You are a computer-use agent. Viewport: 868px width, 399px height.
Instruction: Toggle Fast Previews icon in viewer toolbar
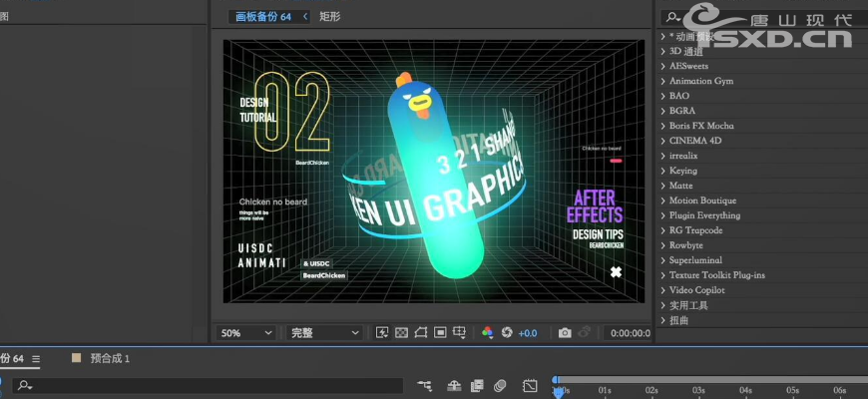click(382, 332)
